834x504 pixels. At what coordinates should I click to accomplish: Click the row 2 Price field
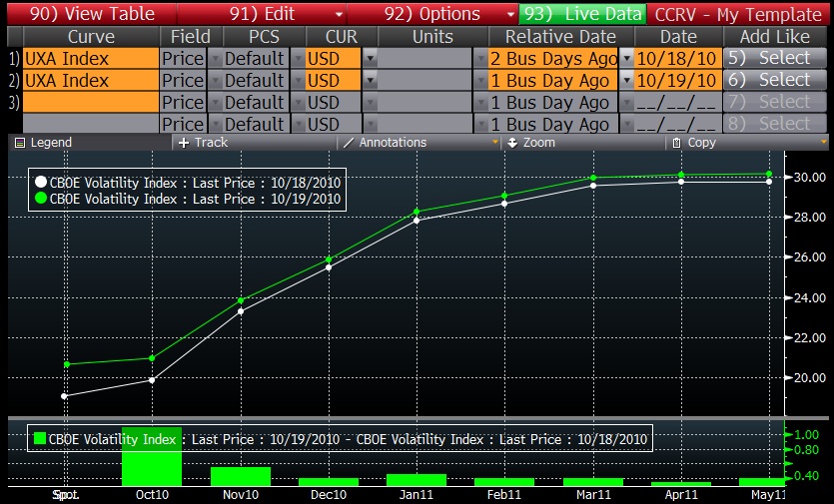183,80
